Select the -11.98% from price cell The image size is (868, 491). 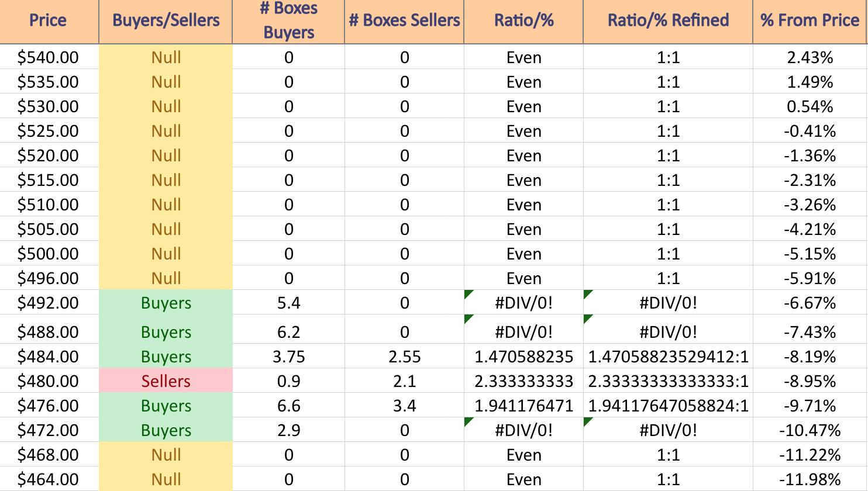810,479
